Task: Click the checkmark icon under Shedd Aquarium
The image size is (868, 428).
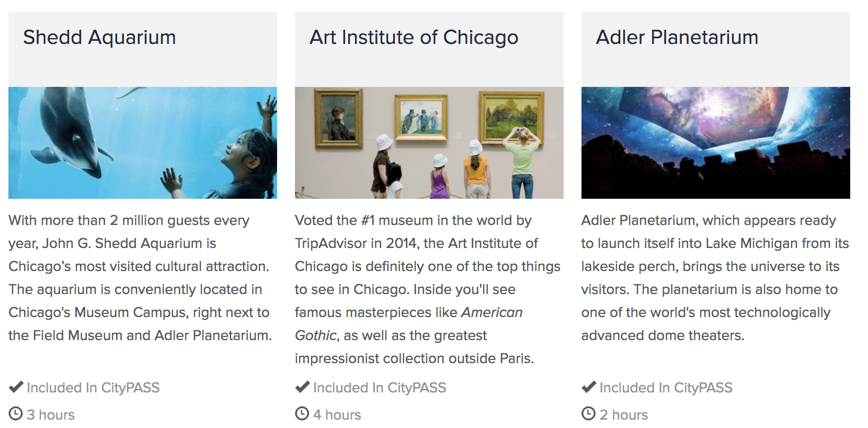Action: (16, 387)
